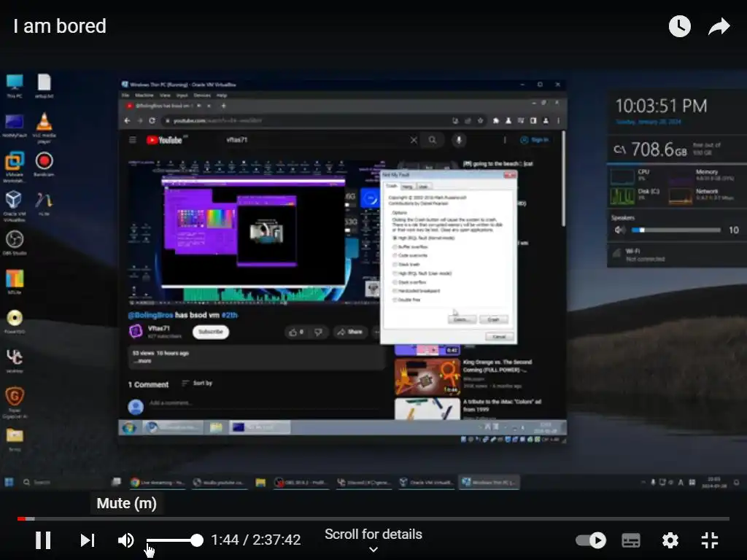Clear the vftas71 search with the X
This screenshot has height=560, width=747.
[414, 140]
